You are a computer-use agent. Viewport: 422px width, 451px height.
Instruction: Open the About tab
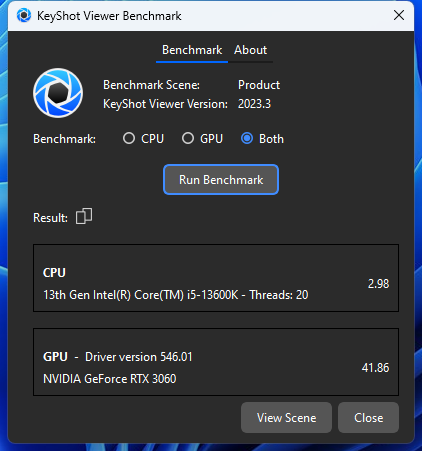[x=250, y=50]
